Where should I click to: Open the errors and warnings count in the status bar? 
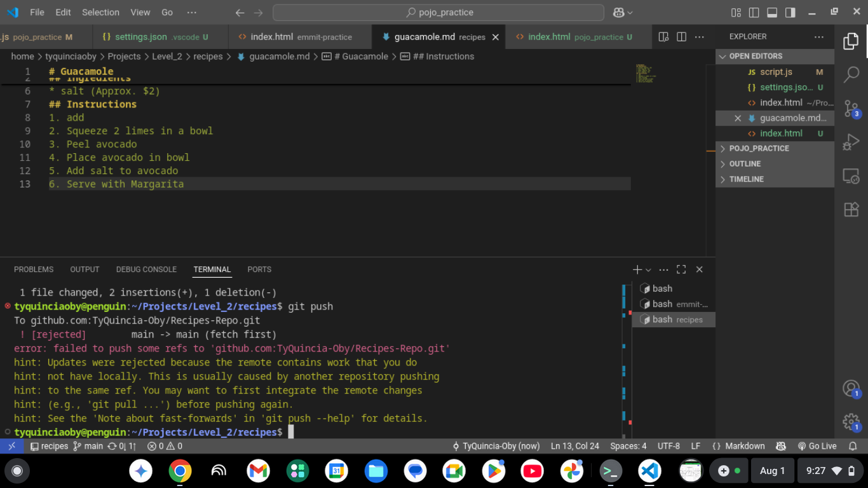coord(165,446)
